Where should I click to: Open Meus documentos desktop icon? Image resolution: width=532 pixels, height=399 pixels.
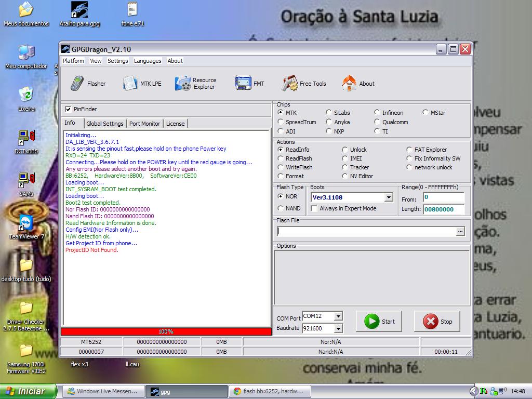26,14
